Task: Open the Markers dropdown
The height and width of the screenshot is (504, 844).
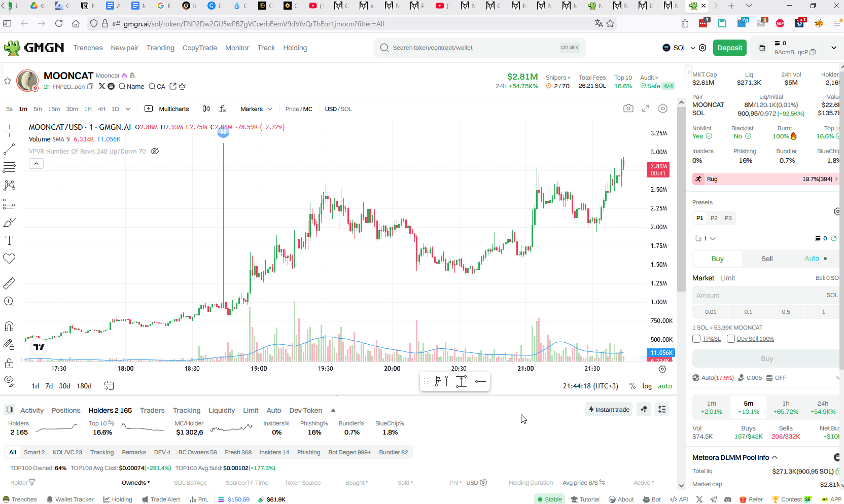Action: pos(256,109)
